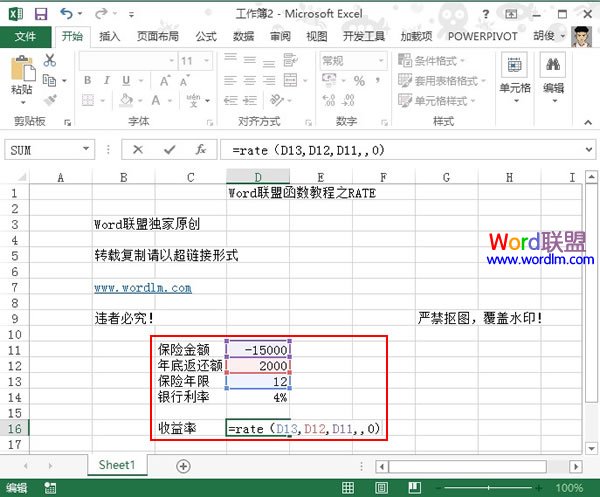This screenshot has height=497, width=600.
Task: Click in the formula bar input
Action: [401, 150]
